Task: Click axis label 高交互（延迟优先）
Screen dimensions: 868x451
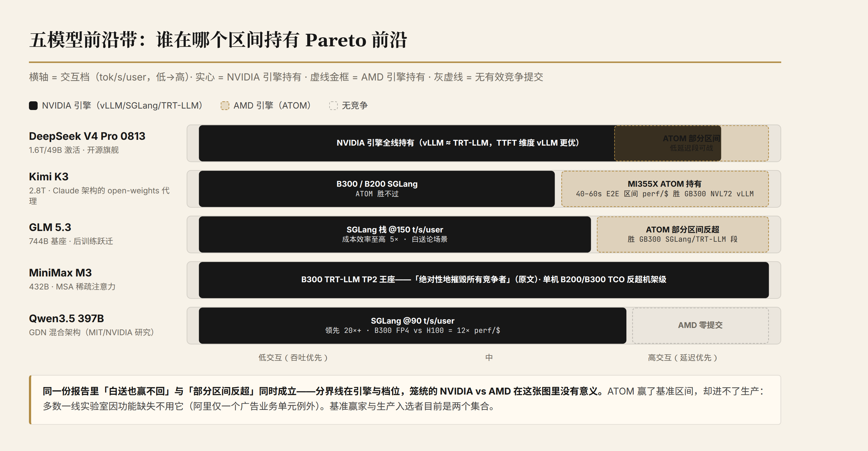Action: (682, 357)
